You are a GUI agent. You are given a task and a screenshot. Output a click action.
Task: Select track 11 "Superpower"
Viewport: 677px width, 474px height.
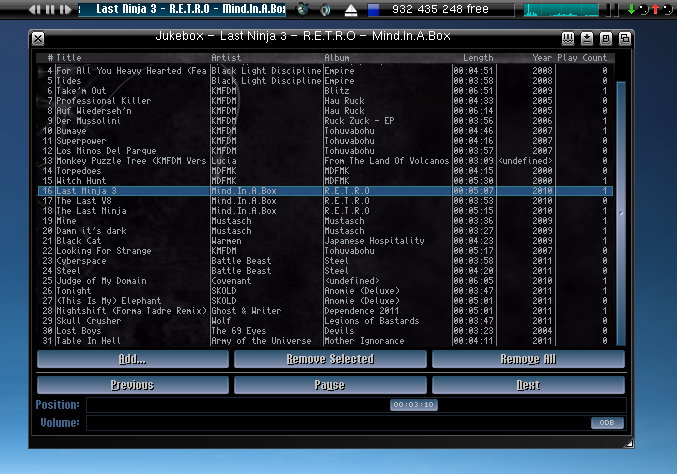click(325, 141)
